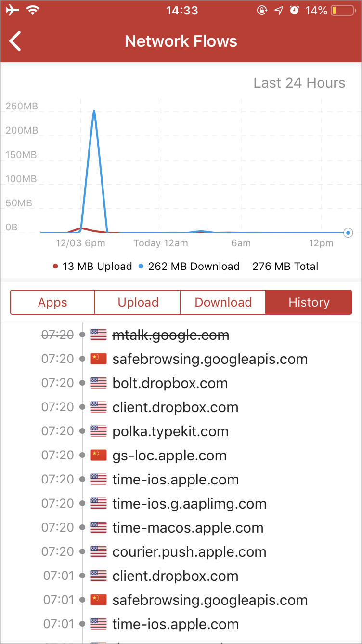Select the History tab

pyautogui.click(x=309, y=302)
